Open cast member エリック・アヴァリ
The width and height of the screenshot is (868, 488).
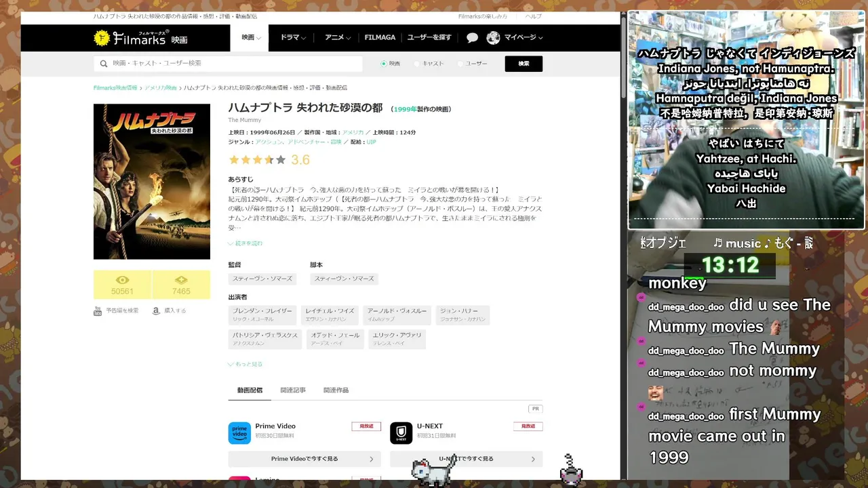[397, 339]
